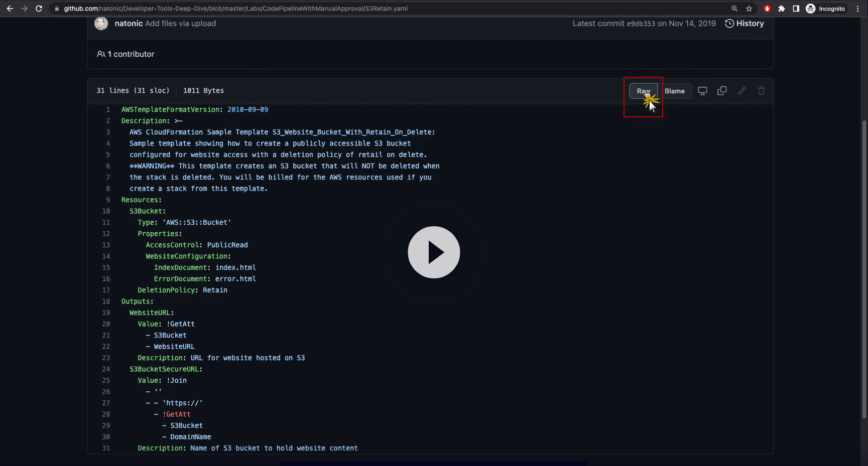Open this file in GitHub Desktop
Viewport: 868px width, 466px height.
tap(703, 91)
